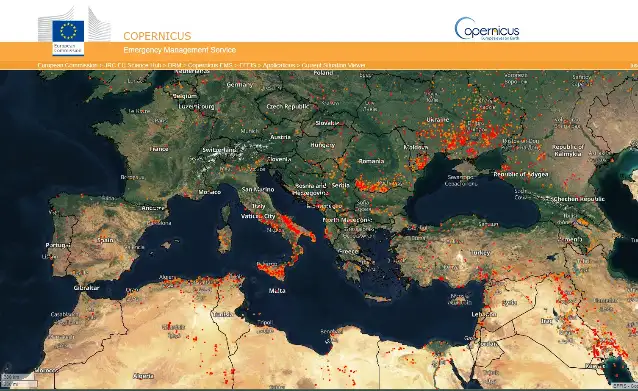The height and width of the screenshot is (391, 638).
Task: Click the Romania label on map
Action: [x=371, y=161]
